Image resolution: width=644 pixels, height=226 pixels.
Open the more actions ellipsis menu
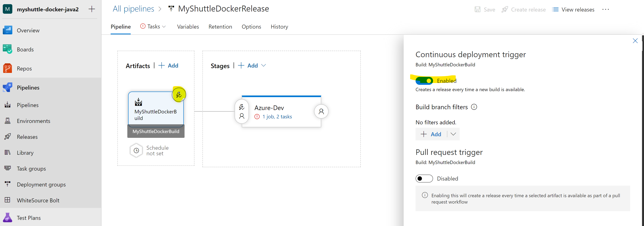click(605, 10)
